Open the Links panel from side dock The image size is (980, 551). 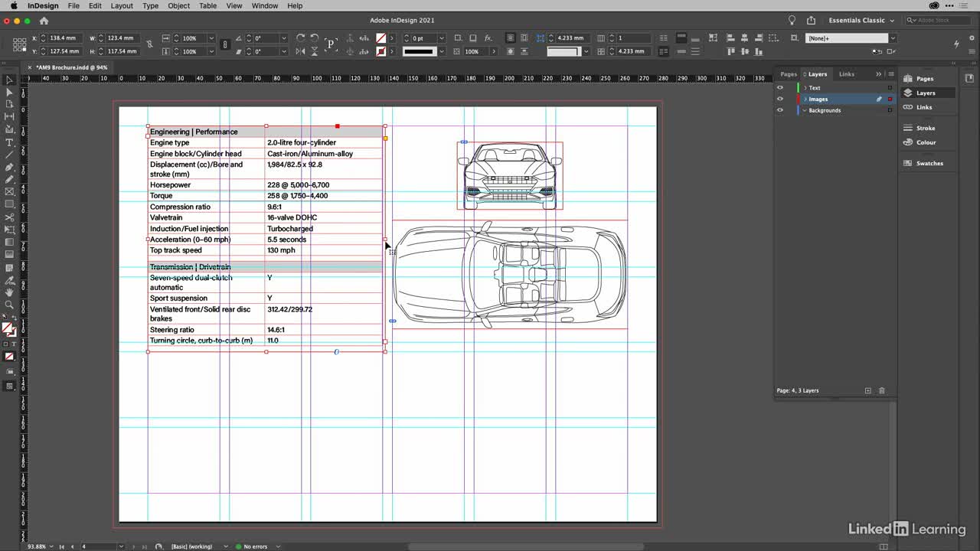917,107
